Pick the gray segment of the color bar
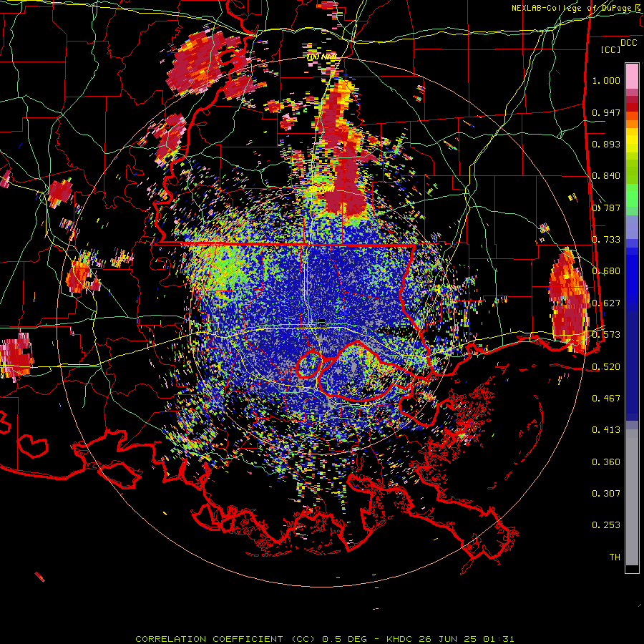644x644 pixels. (632, 497)
